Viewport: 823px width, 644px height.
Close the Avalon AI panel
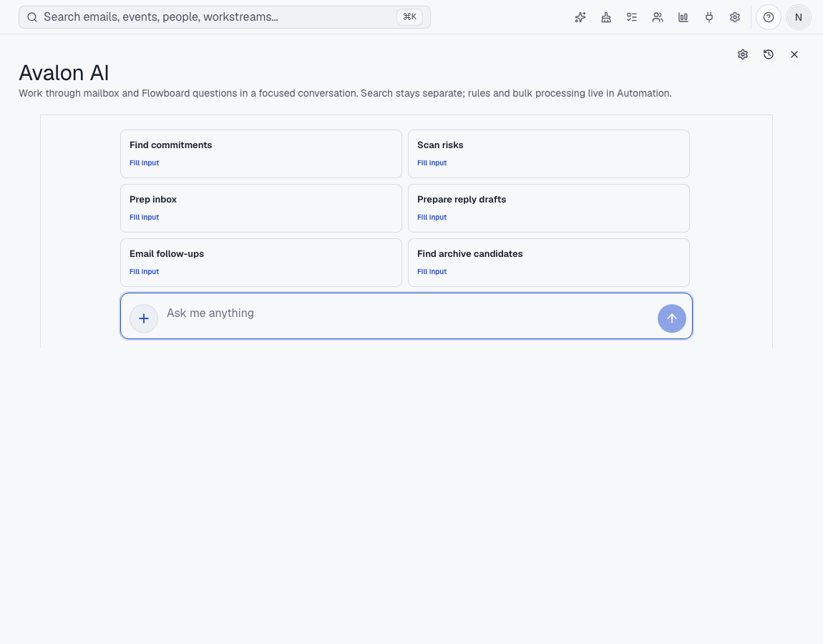(x=794, y=54)
